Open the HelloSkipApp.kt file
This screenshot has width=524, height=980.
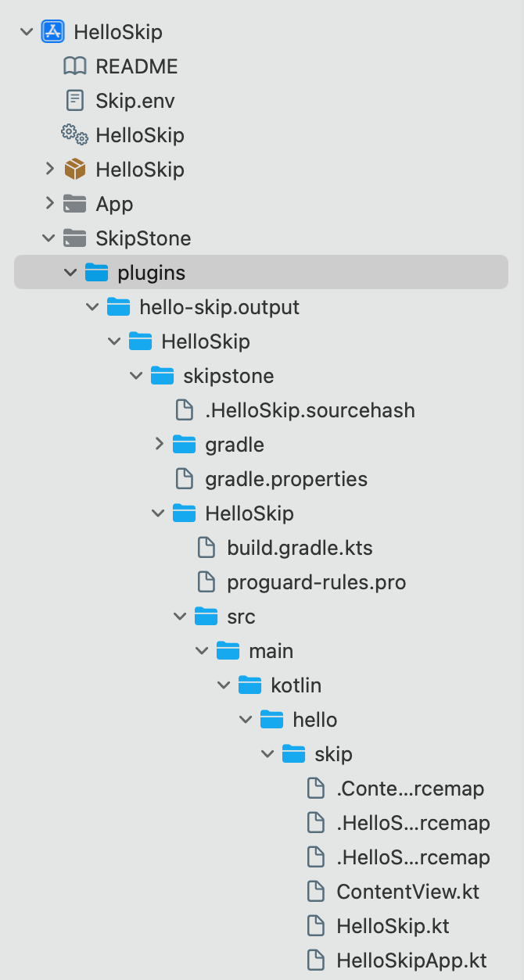pos(411,960)
